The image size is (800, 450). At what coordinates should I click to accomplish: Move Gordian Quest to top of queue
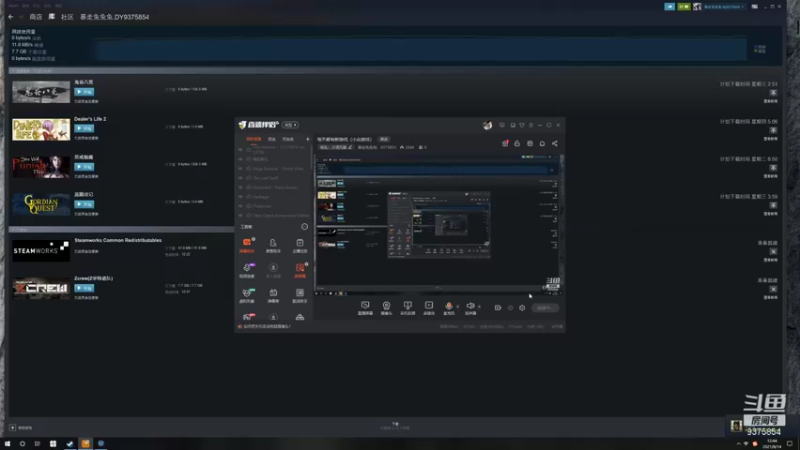(773, 206)
